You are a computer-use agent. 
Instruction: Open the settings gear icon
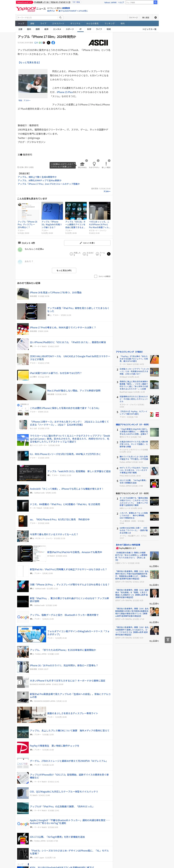(x=155, y=18)
